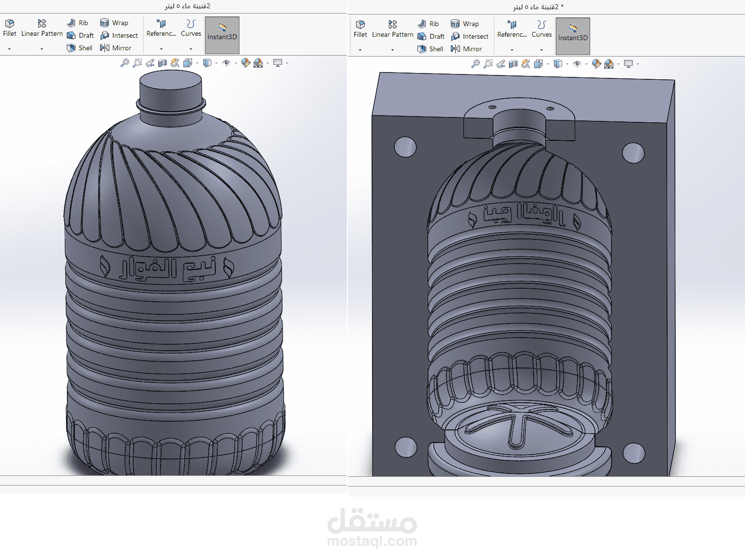Apply Draft feature in left window

80,35
